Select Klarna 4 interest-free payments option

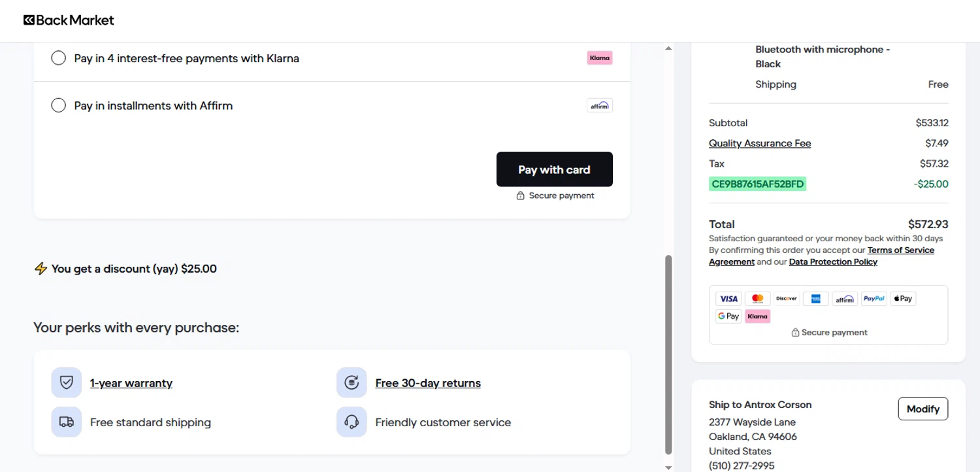pyautogui.click(x=59, y=58)
